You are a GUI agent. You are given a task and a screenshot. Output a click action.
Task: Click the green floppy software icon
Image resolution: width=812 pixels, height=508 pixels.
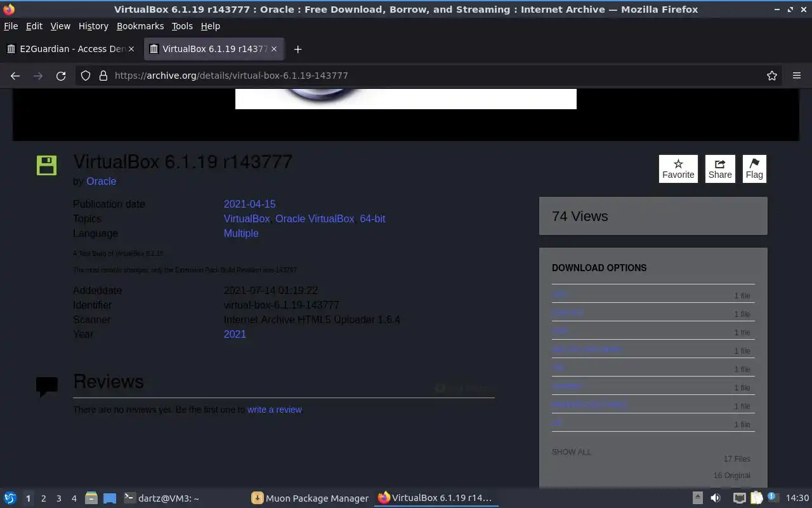tap(46, 165)
